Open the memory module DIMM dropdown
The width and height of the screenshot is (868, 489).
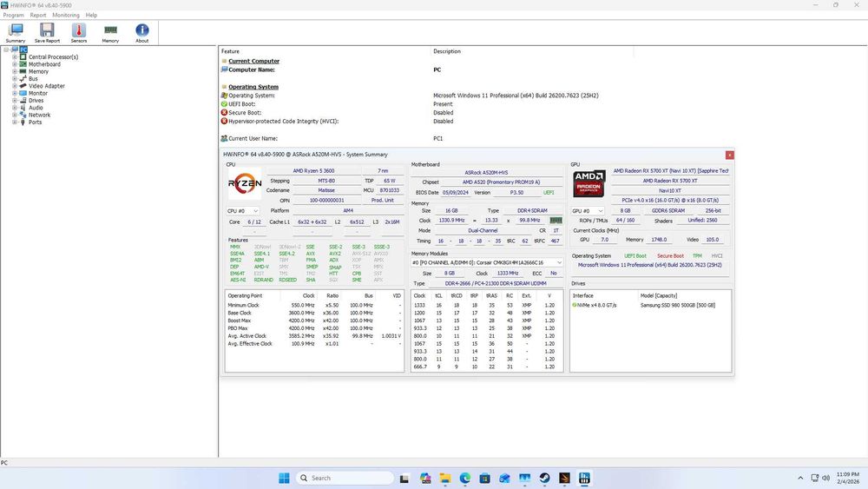[487, 262]
